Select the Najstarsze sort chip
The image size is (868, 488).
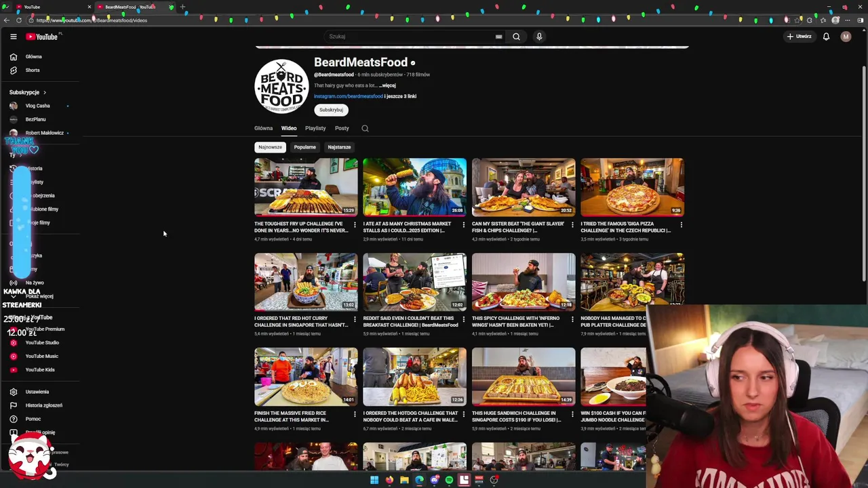[339, 147]
